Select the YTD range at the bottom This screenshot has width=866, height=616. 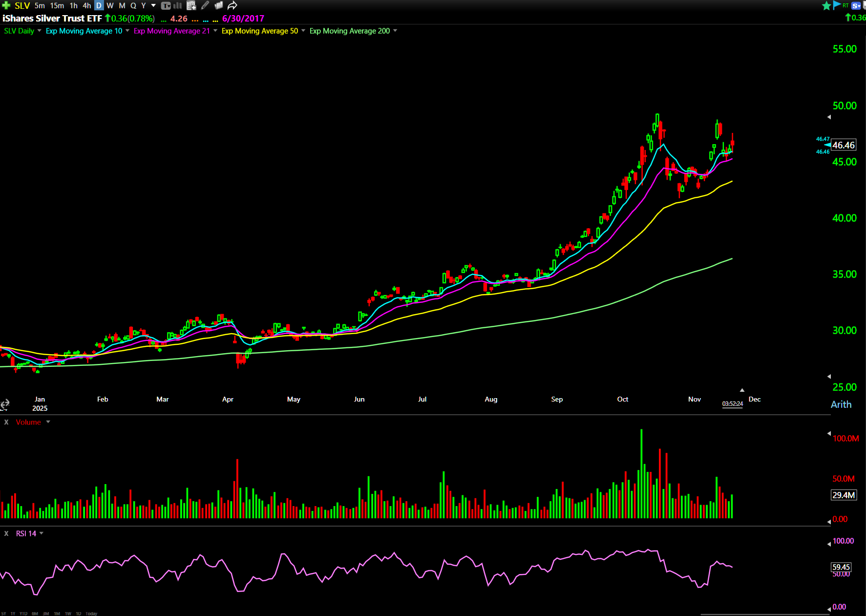[23, 614]
